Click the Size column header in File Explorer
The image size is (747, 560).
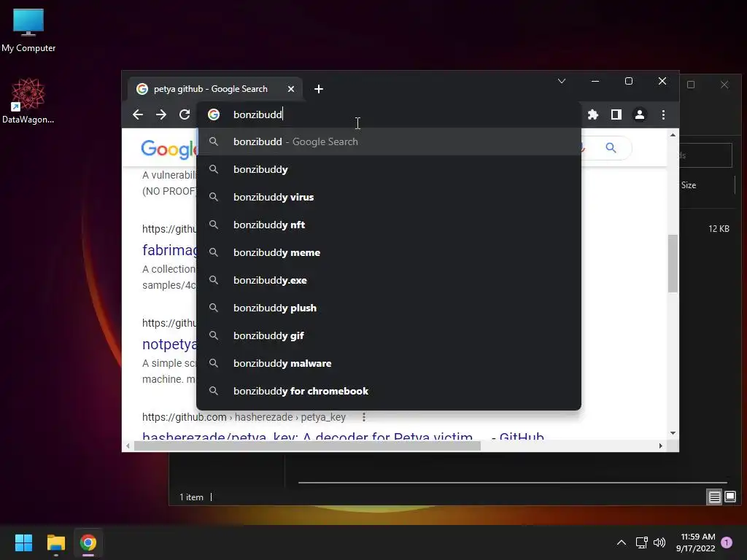[x=689, y=185]
